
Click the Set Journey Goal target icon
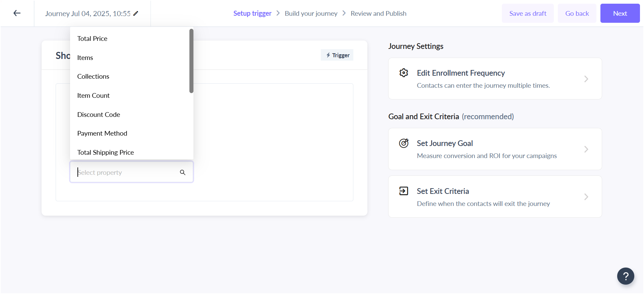[x=404, y=143]
